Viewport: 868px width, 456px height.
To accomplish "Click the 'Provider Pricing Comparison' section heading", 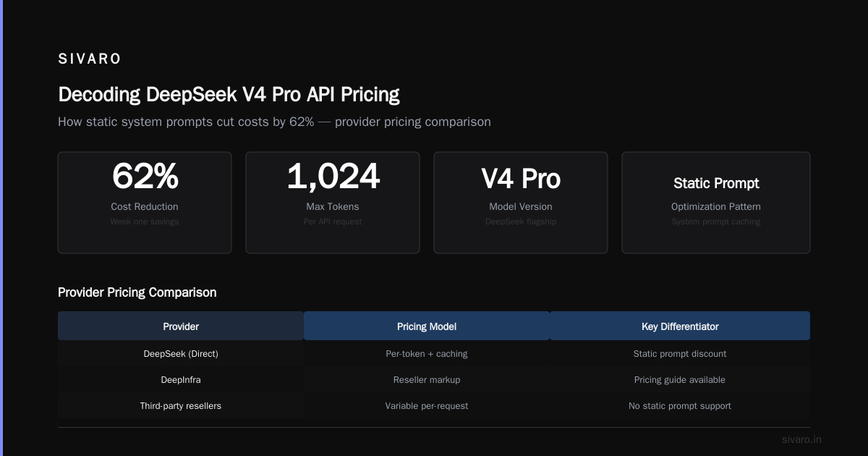I will [x=137, y=292].
